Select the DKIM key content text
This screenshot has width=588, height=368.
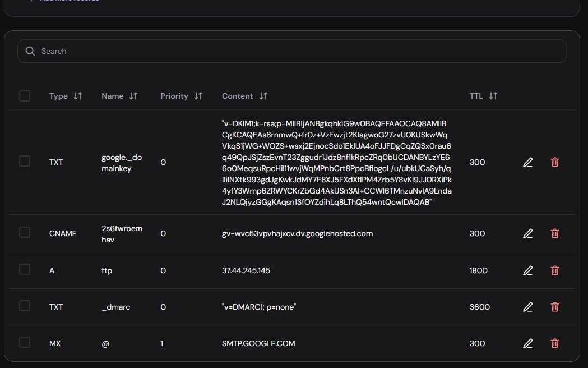coord(337,163)
